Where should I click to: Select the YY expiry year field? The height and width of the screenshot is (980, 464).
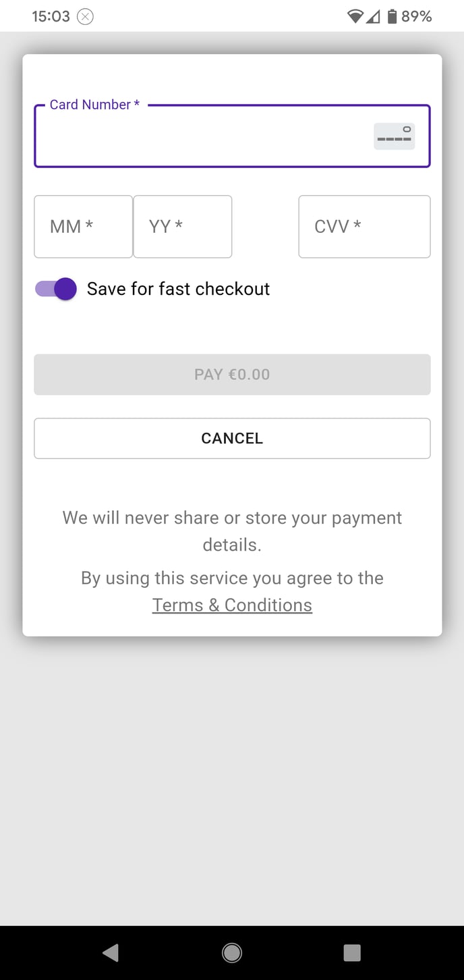pos(182,227)
